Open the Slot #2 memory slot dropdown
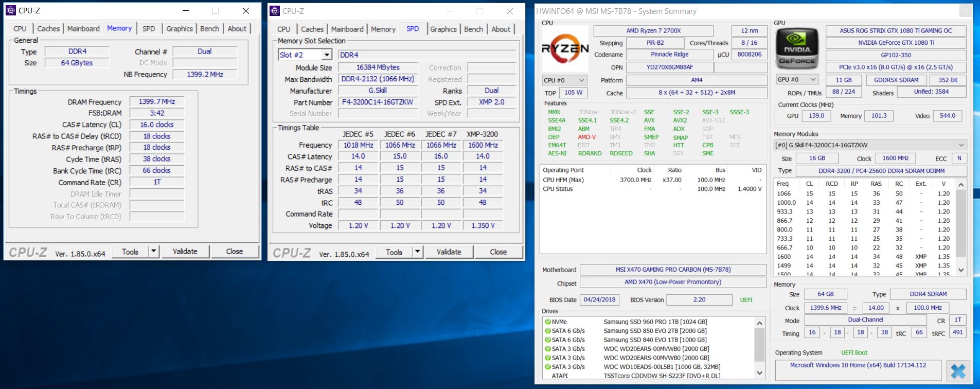This screenshot has width=980, height=389. [306, 55]
